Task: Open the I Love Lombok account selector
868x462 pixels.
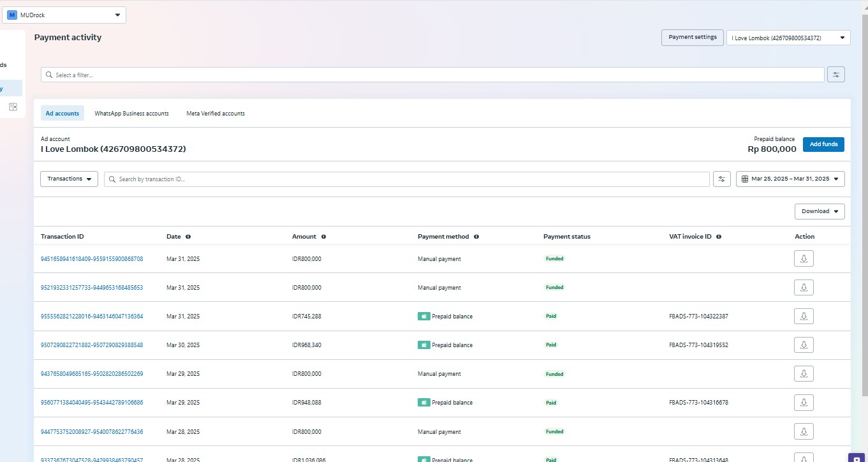Action: point(788,38)
